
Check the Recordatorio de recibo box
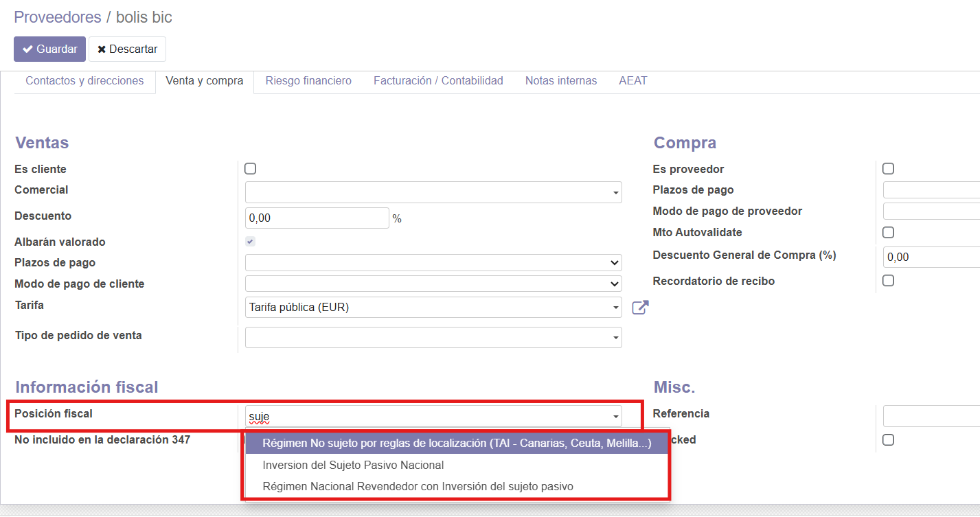click(x=888, y=281)
